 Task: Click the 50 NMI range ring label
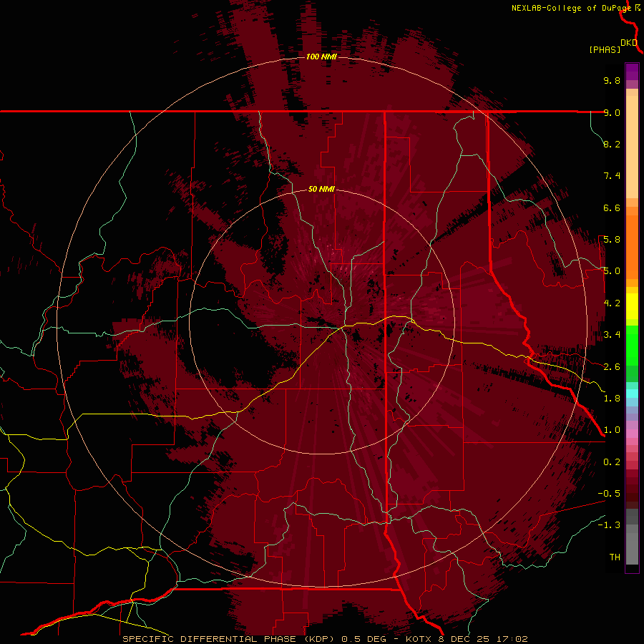[x=321, y=189]
